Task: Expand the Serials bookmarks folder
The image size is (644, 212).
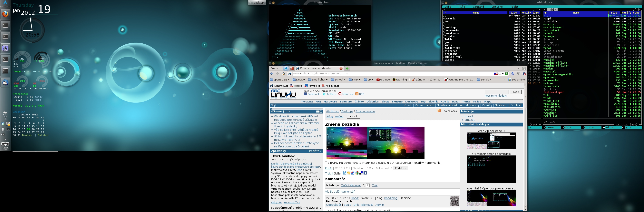Action: (x=484, y=79)
